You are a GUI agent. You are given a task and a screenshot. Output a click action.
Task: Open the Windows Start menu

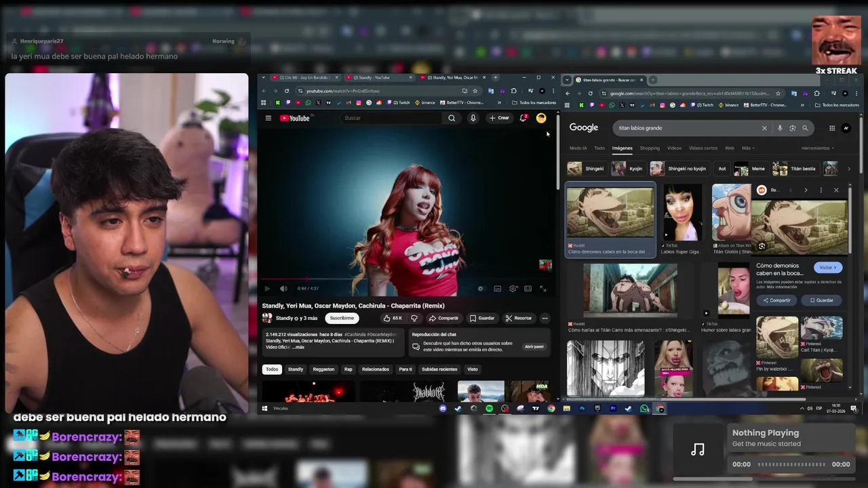[x=264, y=409]
